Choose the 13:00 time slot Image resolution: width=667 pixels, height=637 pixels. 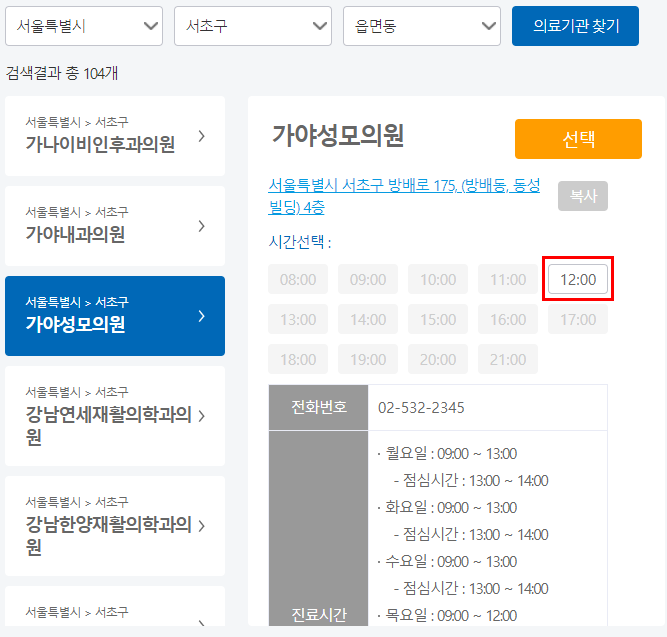click(x=298, y=320)
